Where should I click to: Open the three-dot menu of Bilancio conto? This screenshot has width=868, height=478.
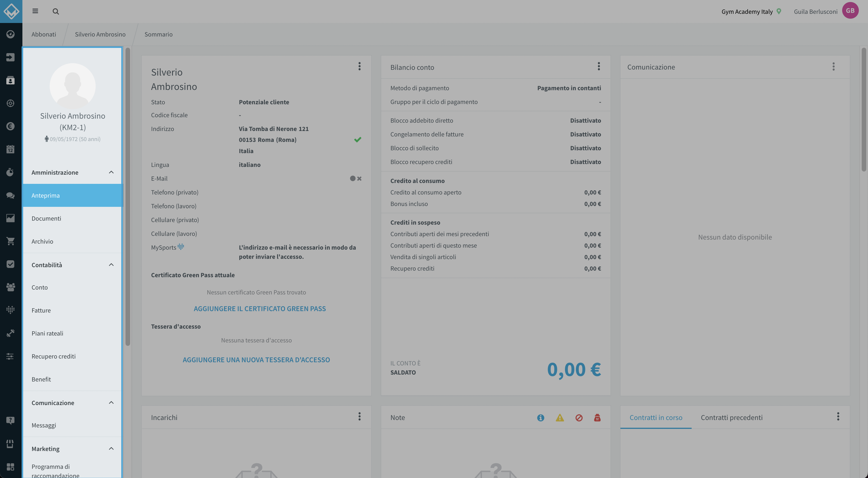tap(599, 66)
